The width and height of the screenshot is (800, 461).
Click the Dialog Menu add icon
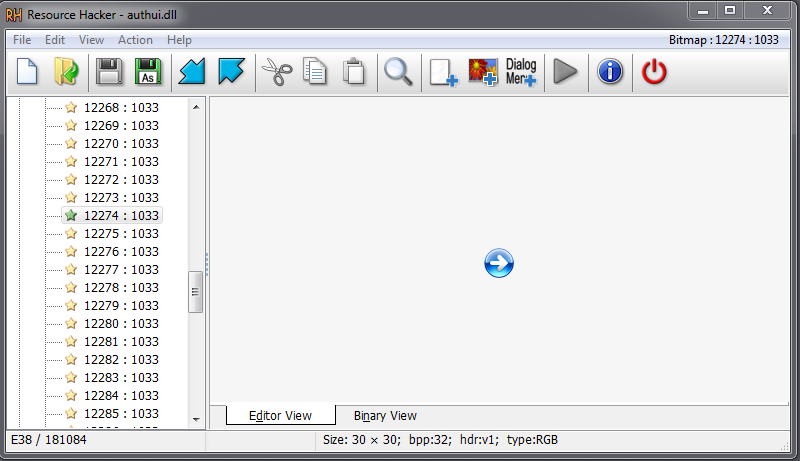tap(521, 72)
